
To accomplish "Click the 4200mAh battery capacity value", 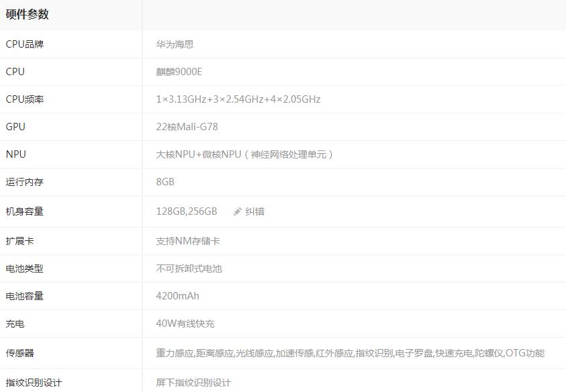I will [178, 296].
